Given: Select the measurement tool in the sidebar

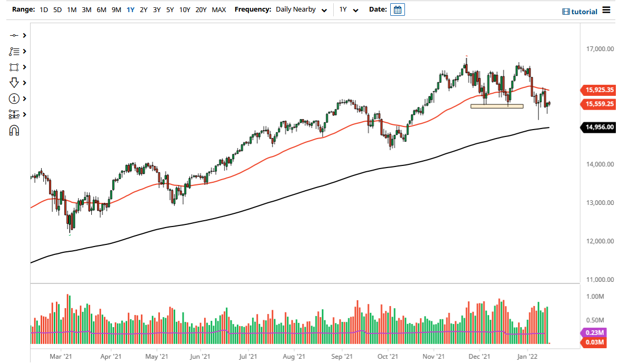Looking at the screenshot, I should pos(15,114).
